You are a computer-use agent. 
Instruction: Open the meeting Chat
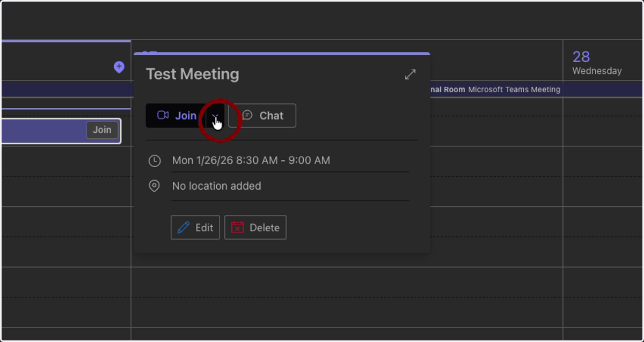pyautogui.click(x=262, y=116)
